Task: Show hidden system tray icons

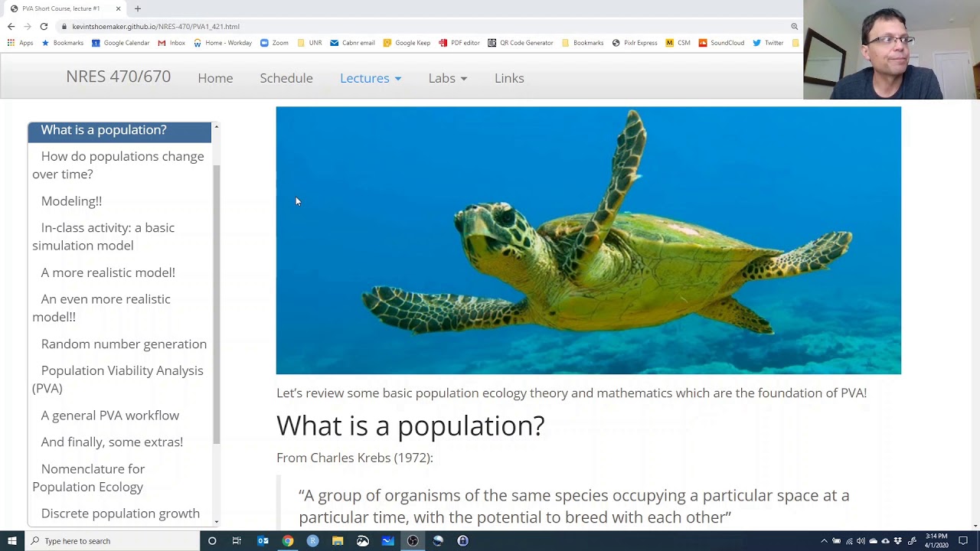Action: pos(824,541)
